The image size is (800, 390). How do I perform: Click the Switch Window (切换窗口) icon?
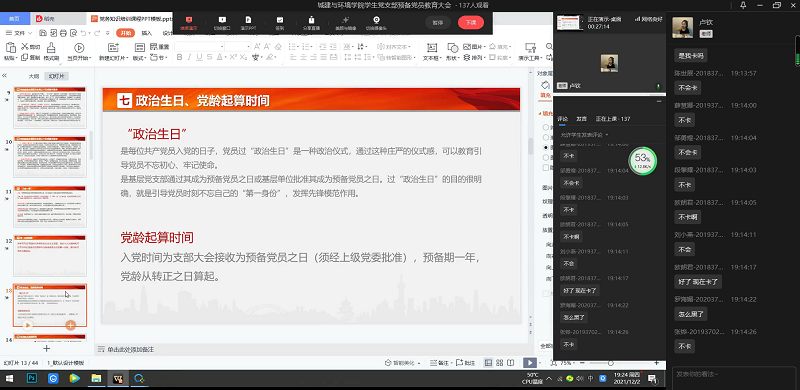coord(222,20)
